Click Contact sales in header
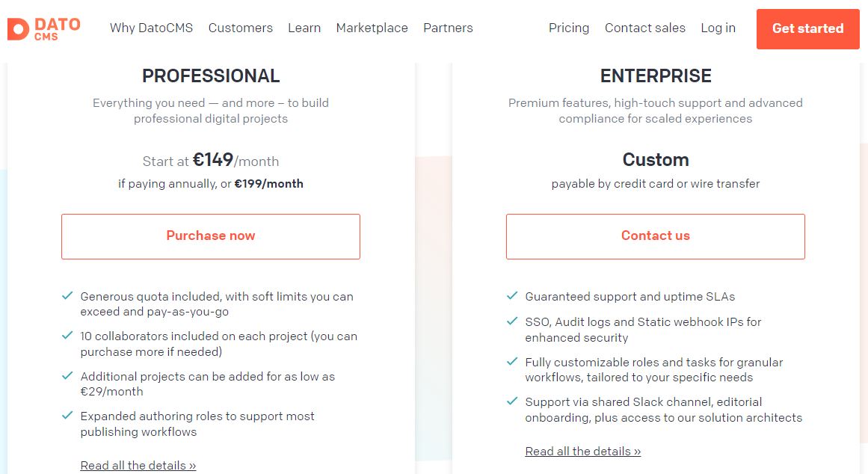The height and width of the screenshot is (474, 868). point(645,28)
